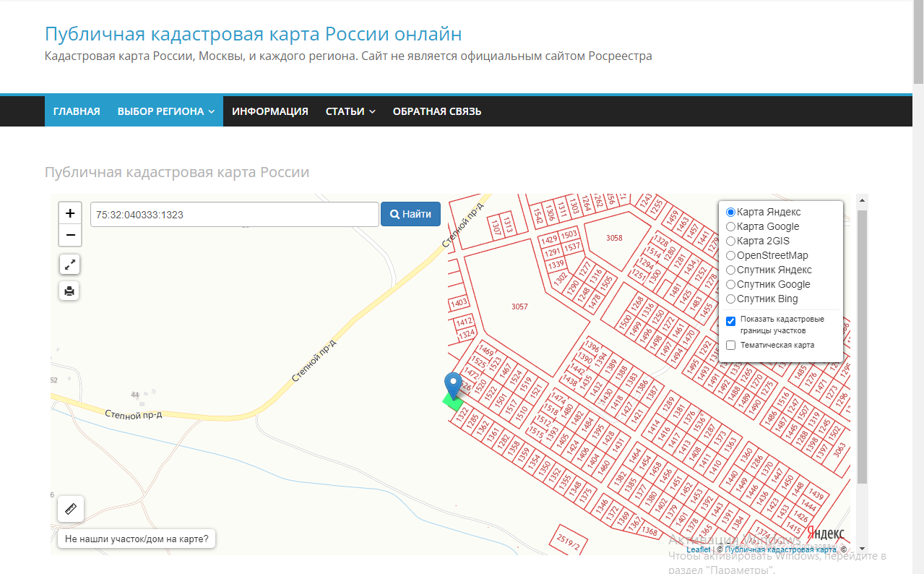Select Карта 2GIS radio option
The image size is (924, 574).
730,241
